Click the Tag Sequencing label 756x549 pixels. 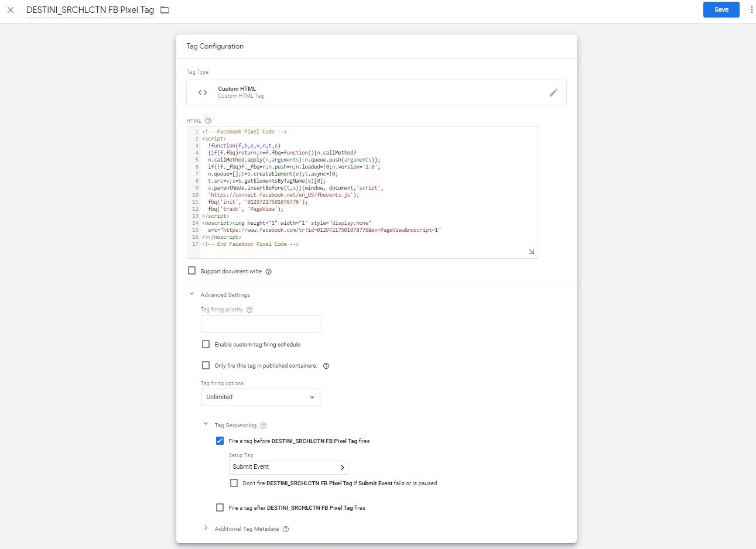[x=235, y=426]
